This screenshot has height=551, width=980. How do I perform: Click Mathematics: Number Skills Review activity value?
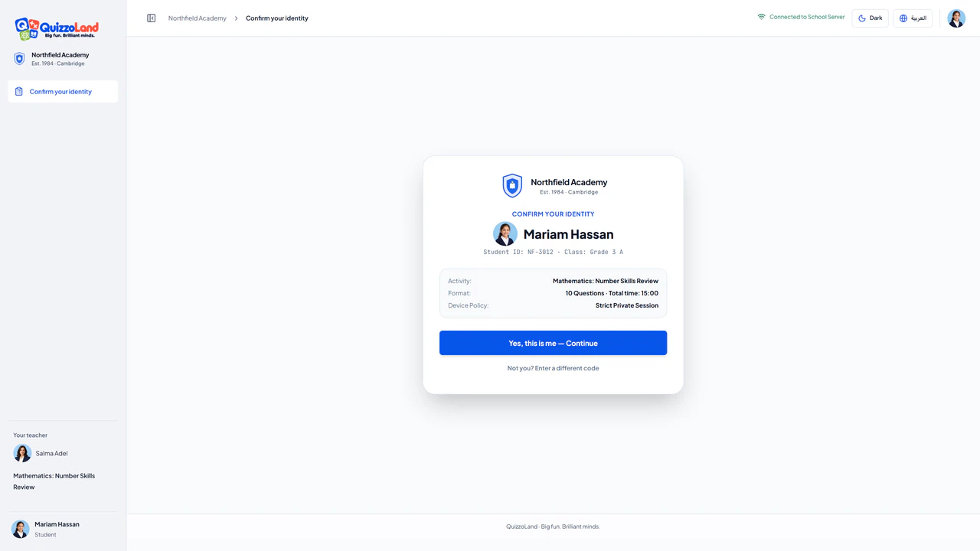tap(606, 281)
